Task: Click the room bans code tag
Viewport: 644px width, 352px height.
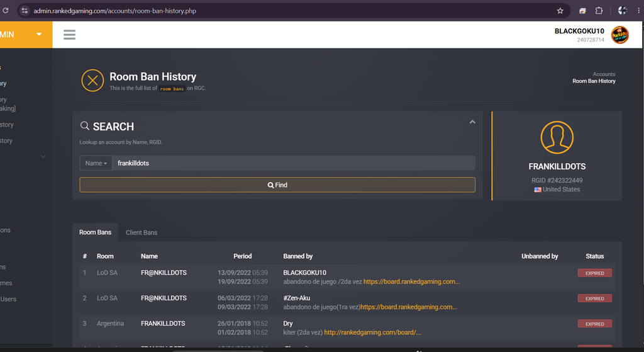Action: coord(172,88)
